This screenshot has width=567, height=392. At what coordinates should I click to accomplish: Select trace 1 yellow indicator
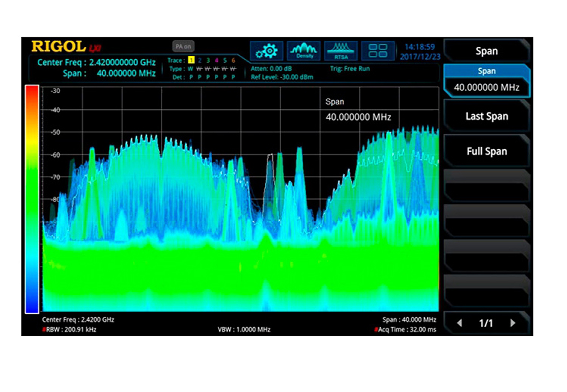pos(191,60)
